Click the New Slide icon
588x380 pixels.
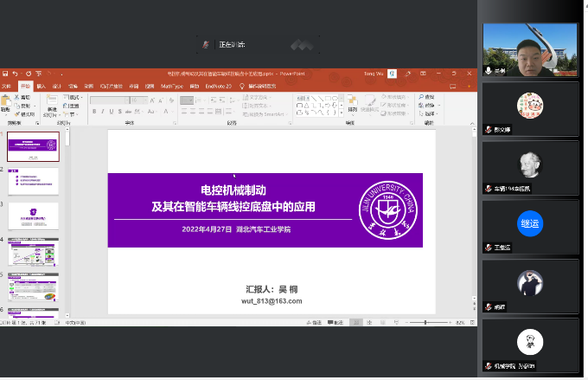(51, 104)
